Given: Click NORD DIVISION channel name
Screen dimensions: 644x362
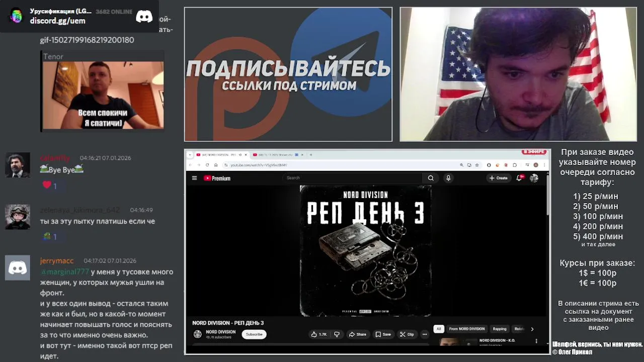Looking at the screenshot, I should click(x=220, y=332).
